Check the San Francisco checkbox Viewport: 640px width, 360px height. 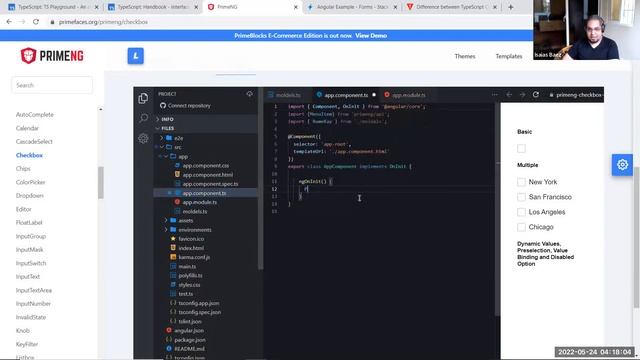pyautogui.click(x=521, y=197)
